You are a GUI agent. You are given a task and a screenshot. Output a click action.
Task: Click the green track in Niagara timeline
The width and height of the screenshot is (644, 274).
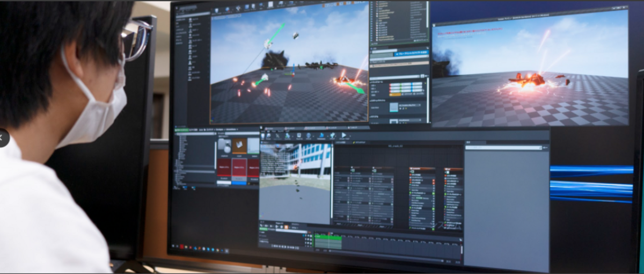328,242
